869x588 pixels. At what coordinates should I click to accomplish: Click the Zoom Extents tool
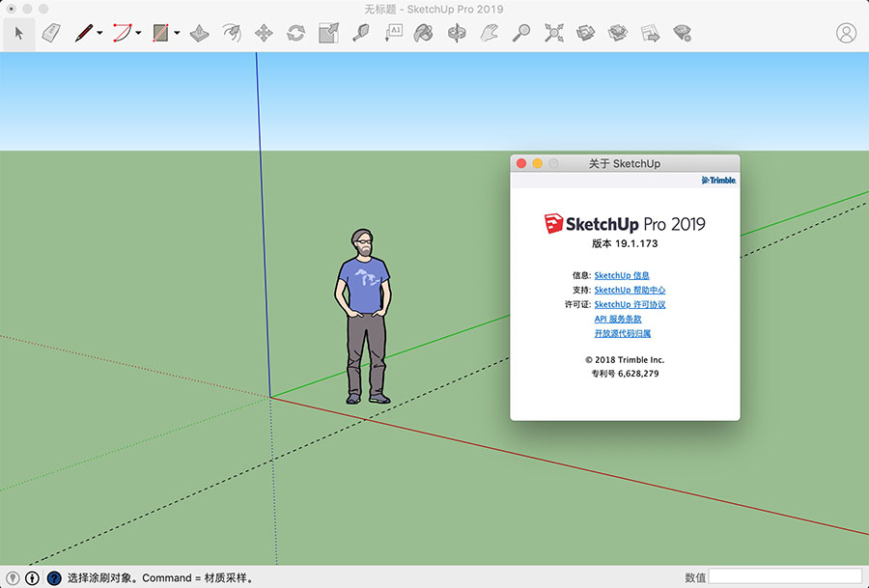pos(553,33)
